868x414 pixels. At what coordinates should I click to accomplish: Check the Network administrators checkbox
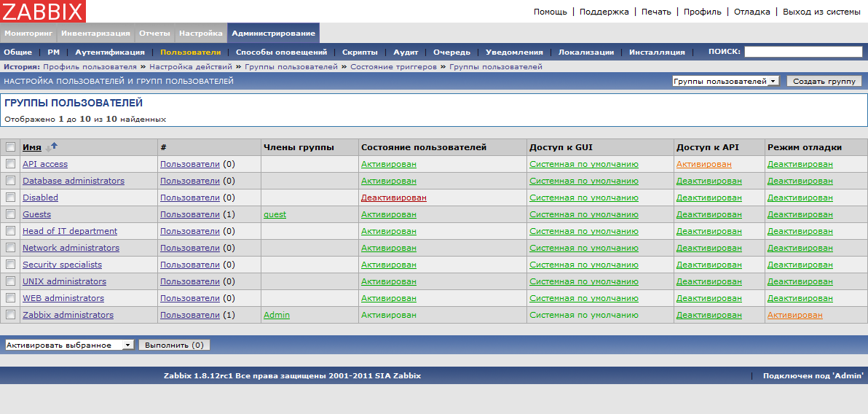coord(10,248)
